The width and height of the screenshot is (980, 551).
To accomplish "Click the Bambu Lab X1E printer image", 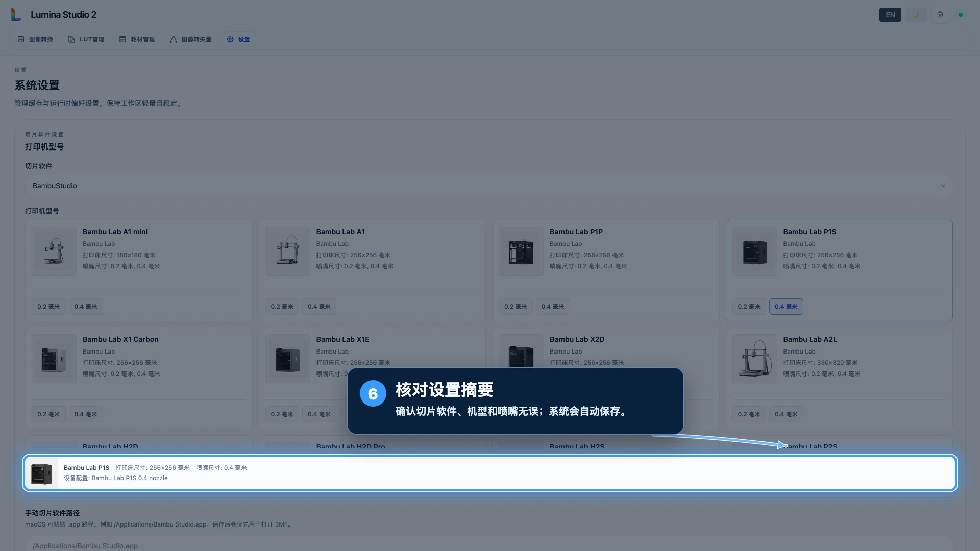I will tap(288, 359).
